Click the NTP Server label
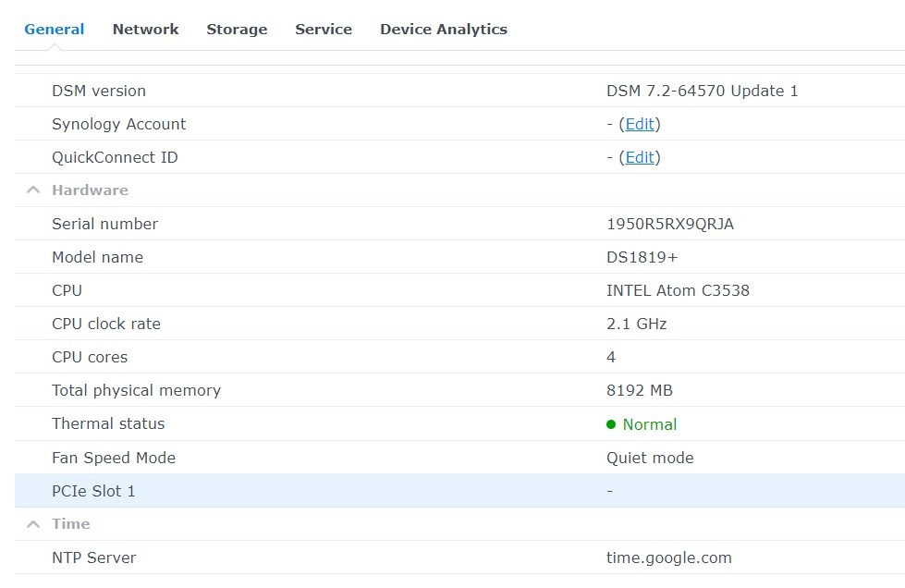Image resolution: width=905 pixels, height=588 pixels. pos(94,558)
